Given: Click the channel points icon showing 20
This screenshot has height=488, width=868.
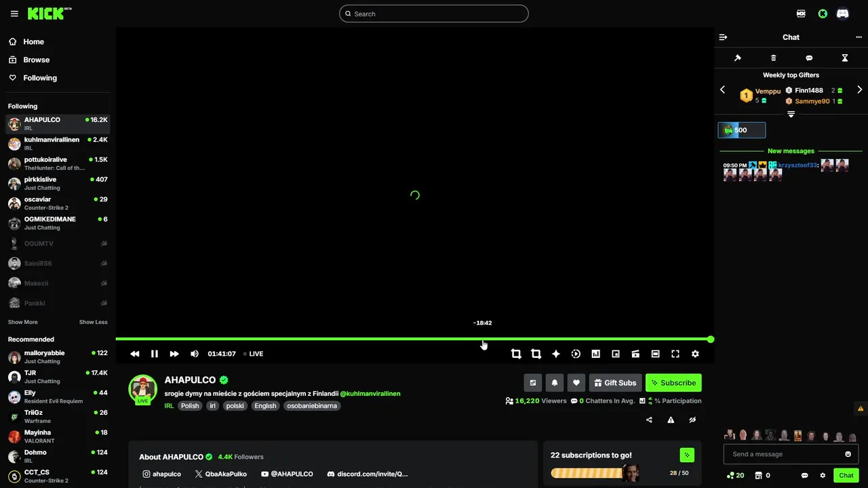Looking at the screenshot, I should pos(735,475).
